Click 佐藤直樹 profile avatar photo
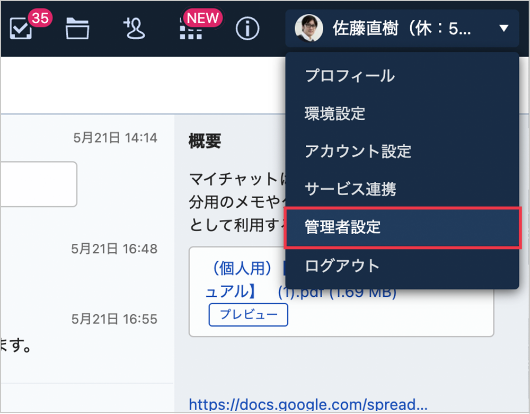This screenshot has width=530, height=414. click(x=308, y=28)
